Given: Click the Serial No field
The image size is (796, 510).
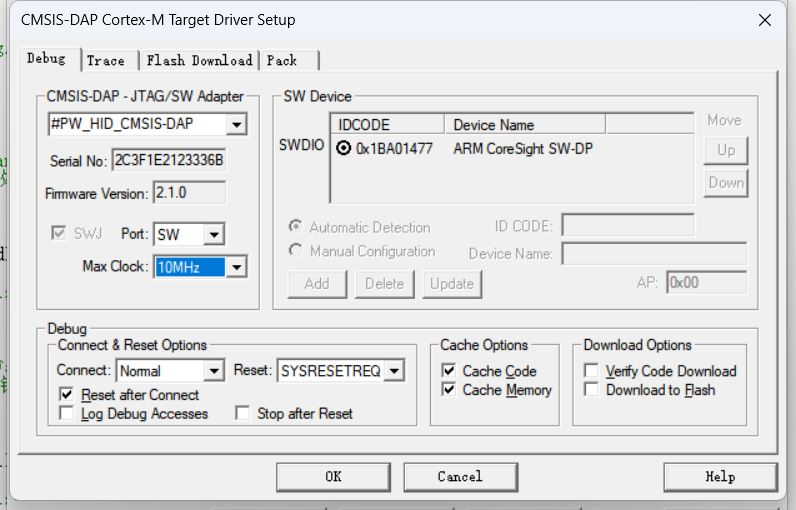Looking at the screenshot, I should (x=169, y=160).
